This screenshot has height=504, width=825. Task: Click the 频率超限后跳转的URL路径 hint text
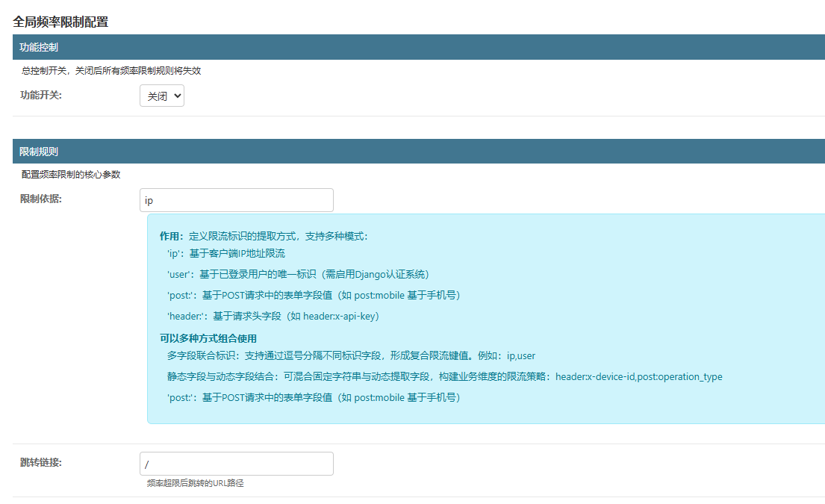196,483
